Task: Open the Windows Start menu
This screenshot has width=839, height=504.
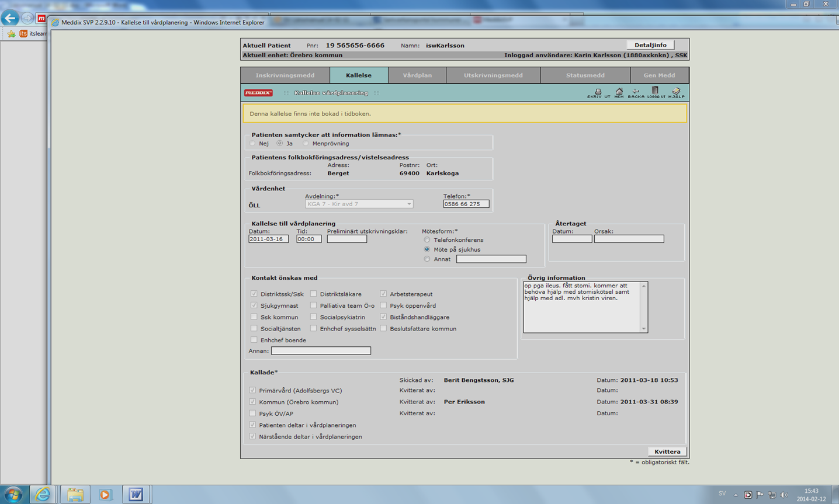Action: click(13, 495)
